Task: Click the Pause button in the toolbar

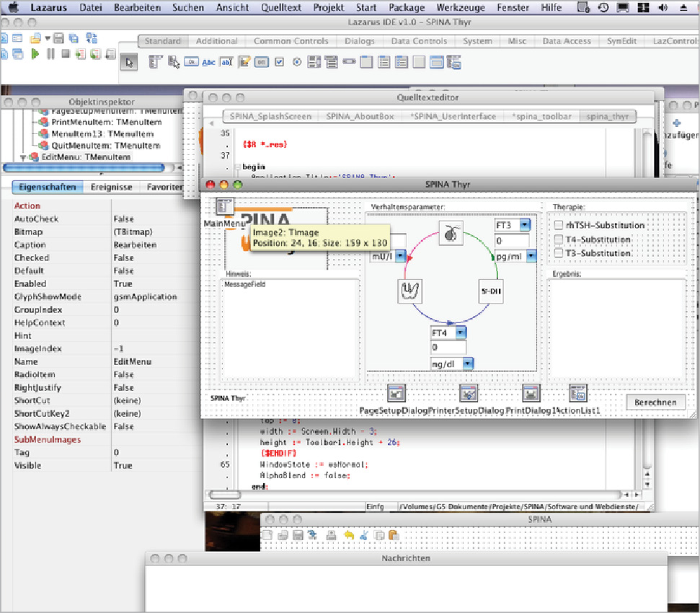Action: click(50, 55)
